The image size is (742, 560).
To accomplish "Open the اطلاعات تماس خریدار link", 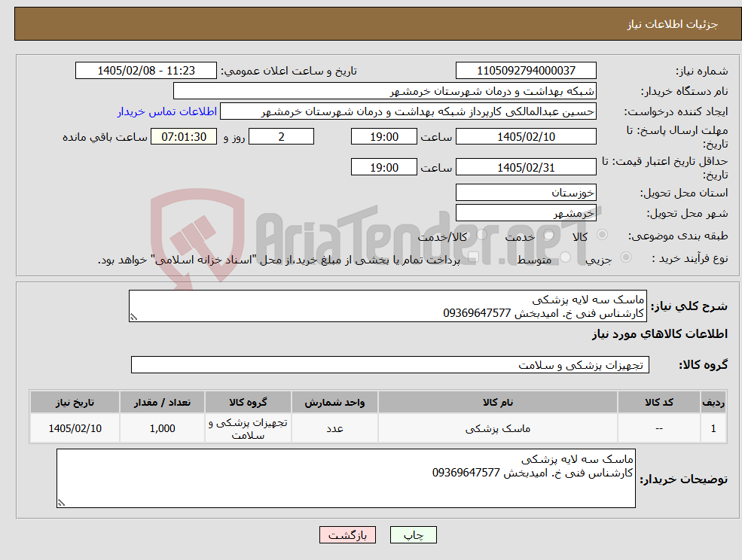I will tap(167, 111).
